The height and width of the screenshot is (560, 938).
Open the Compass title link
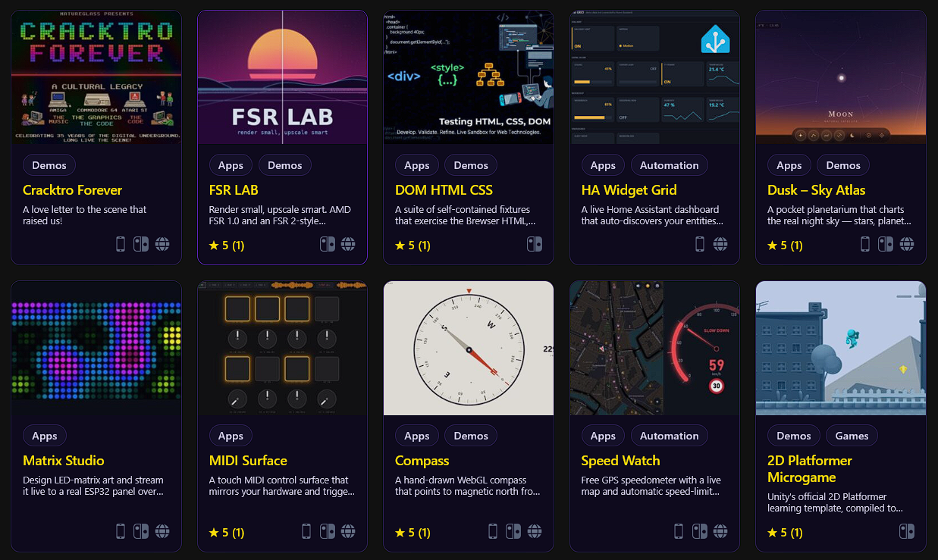(x=422, y=461)
